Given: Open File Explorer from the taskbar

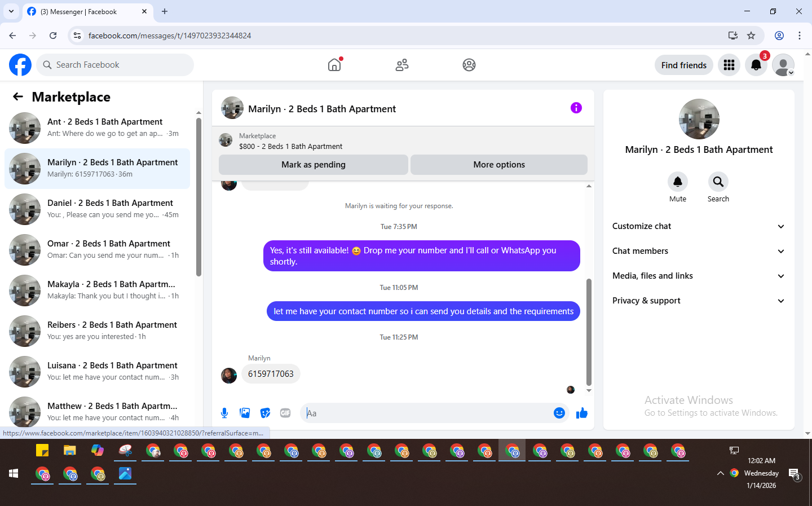Looking at the screenshot, I should pyautogui.click(x=69, y=450).
